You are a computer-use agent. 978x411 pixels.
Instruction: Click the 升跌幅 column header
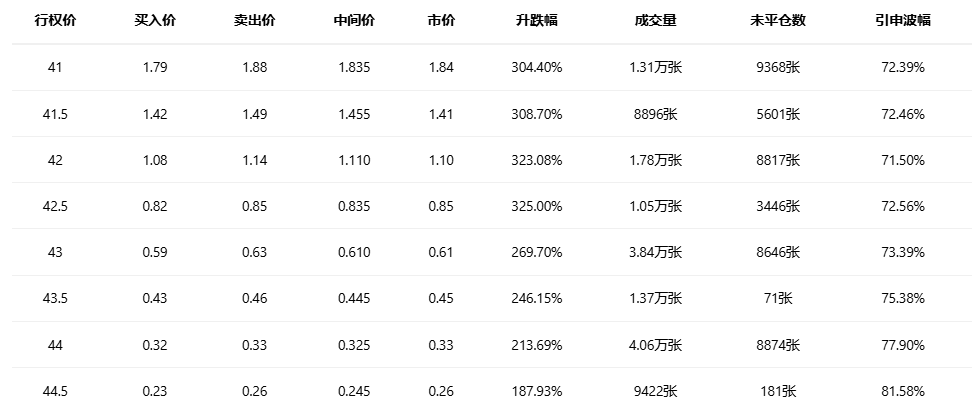pyautogui.click(x=537, y=20)
